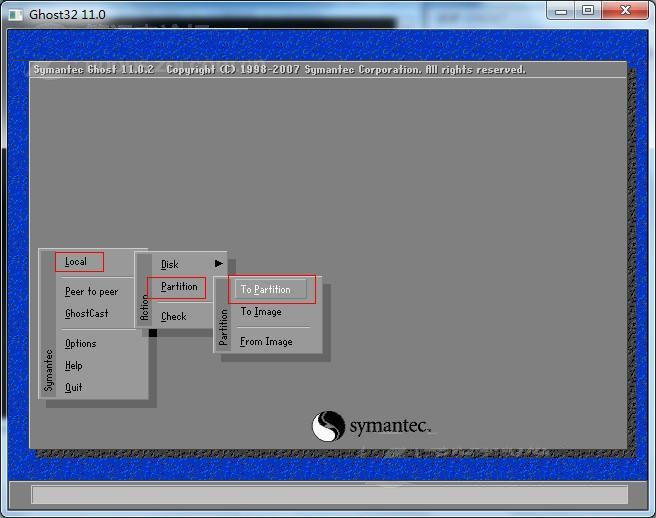Open Options in the Symantec menu
Image resolution: width=656 pixels, height=518 pixels.
(81, 344)
